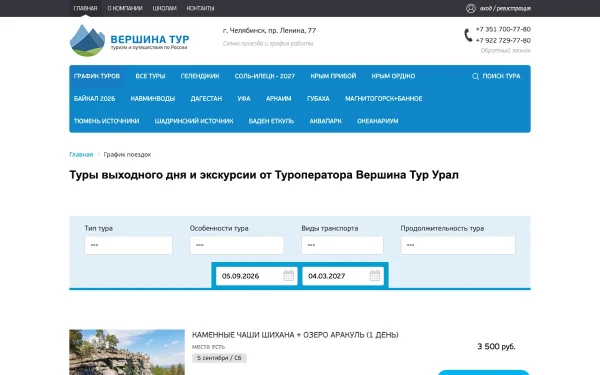Open Губаха tours
This screenshot has width=600, height=375.
click(318, 99)
